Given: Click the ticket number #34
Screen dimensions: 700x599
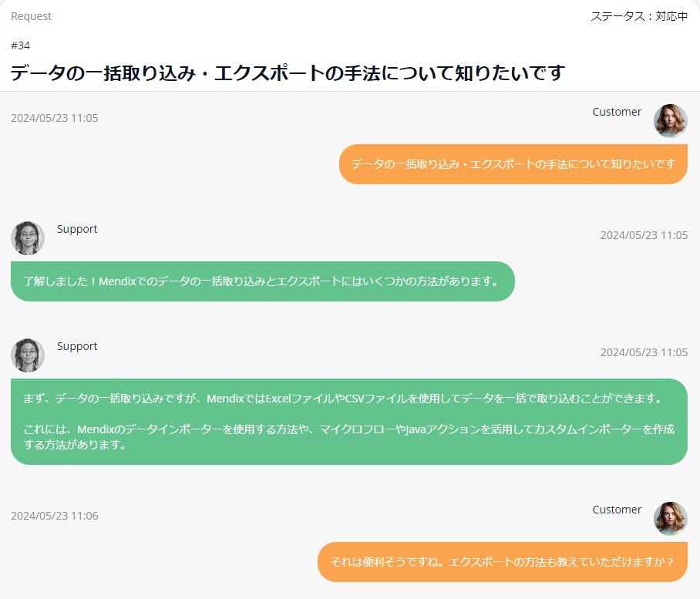Looking at the screenshot, I should pyautogui.click(x=21, y=45).
